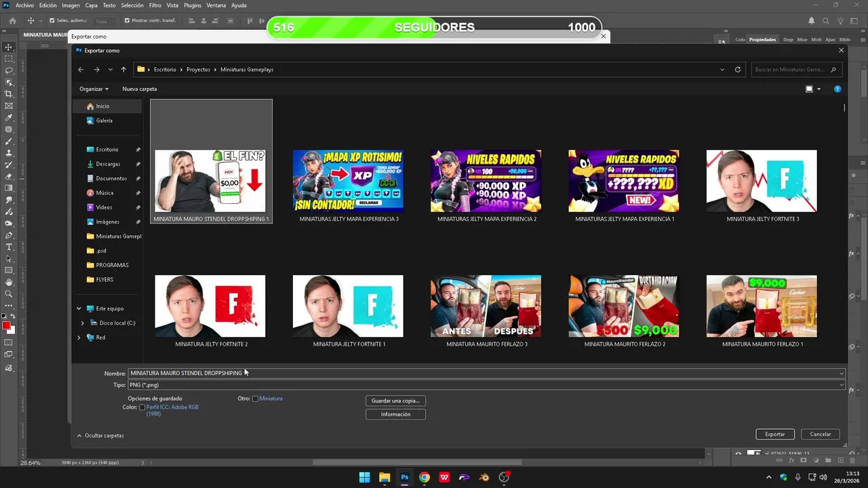Select the Zoom tool
Image resolution: width=868 pixels, height=488 pixels.
pos(9,293)
